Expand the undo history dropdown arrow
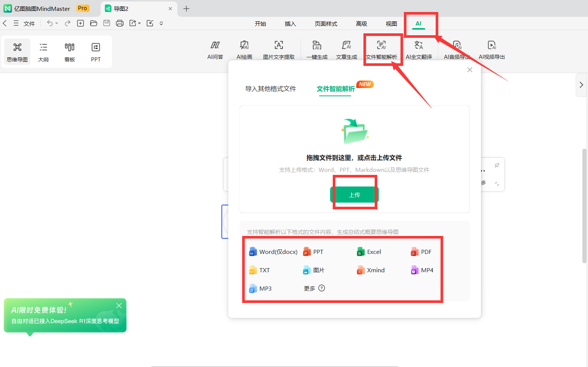This screenshot has width=588, height=367. pyautogui.click(x=57, y=23)
